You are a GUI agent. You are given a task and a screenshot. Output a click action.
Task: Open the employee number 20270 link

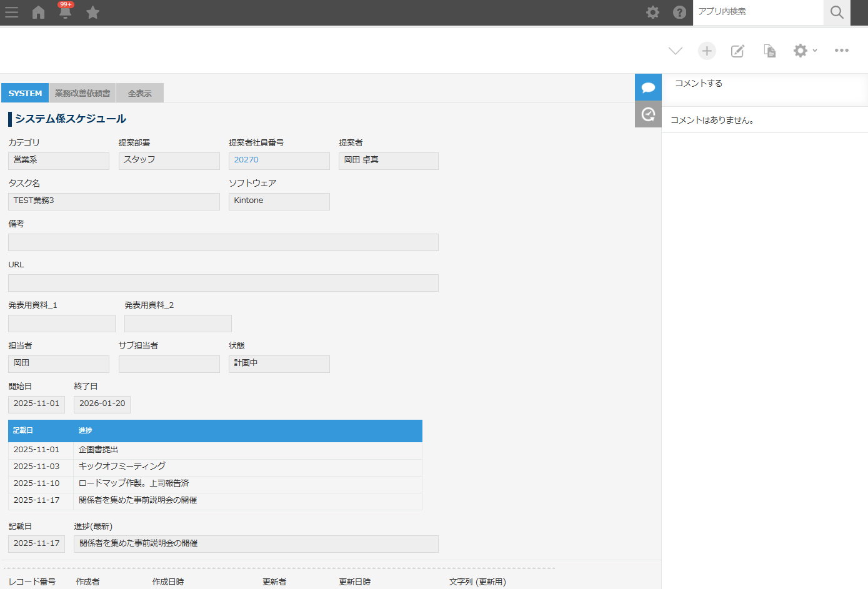[x=246, y=160]
